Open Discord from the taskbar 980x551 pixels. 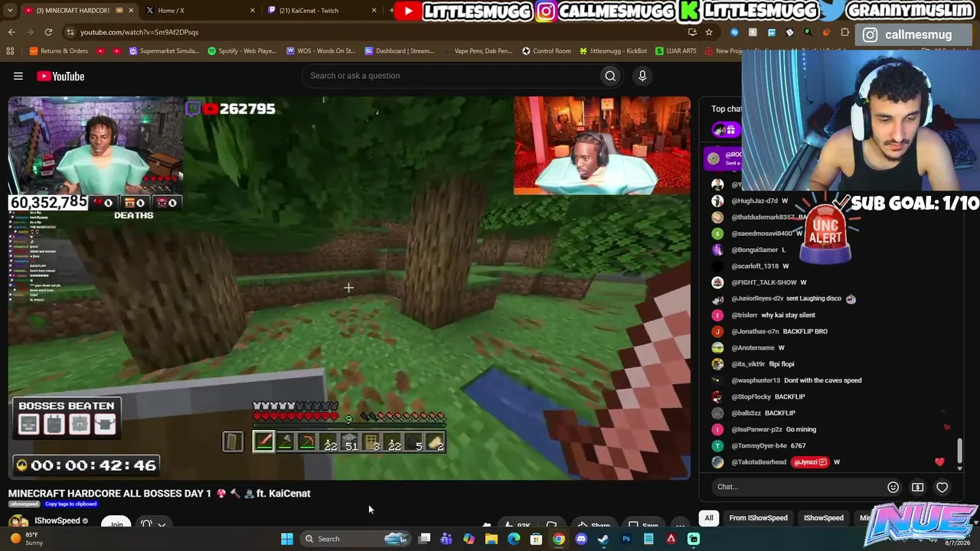tap(581, 539)
